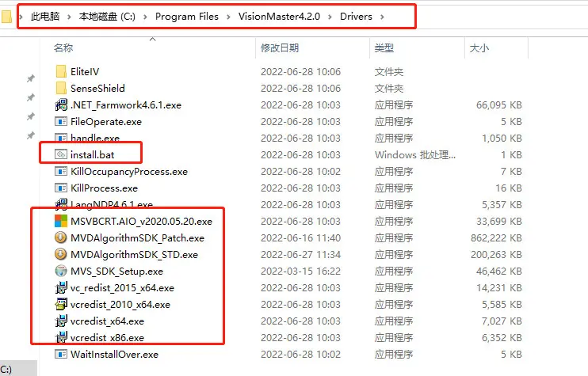
Task: Click the first pin icon in the navigation pane
Action: pos(31,78)
